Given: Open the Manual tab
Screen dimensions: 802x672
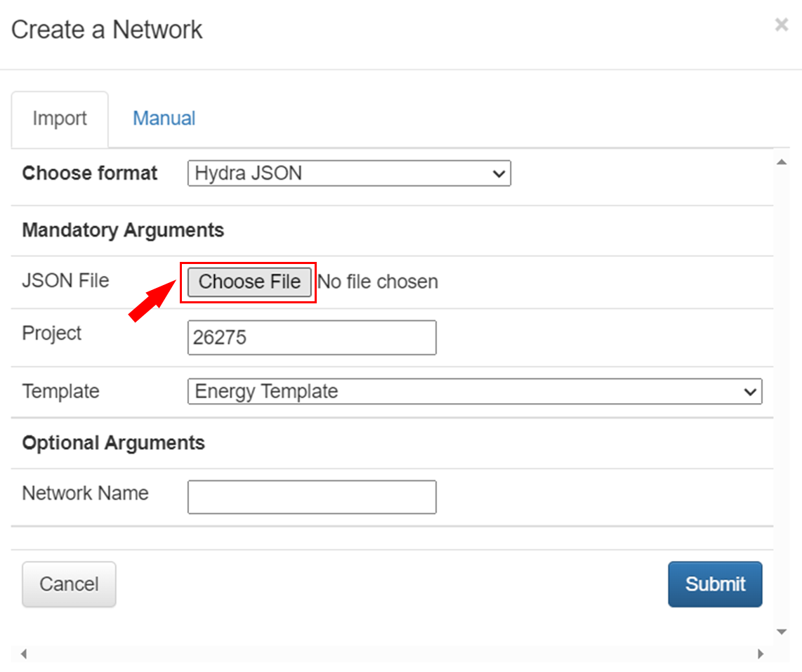Looking at the screenshot, I should click(164, 119).
